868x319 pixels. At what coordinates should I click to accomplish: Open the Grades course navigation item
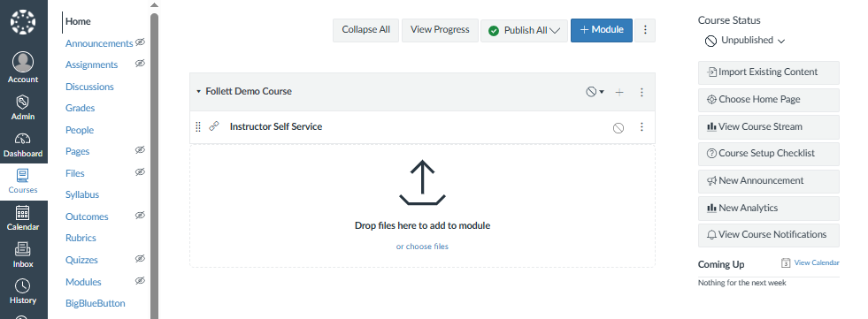[x=81, y=108]
